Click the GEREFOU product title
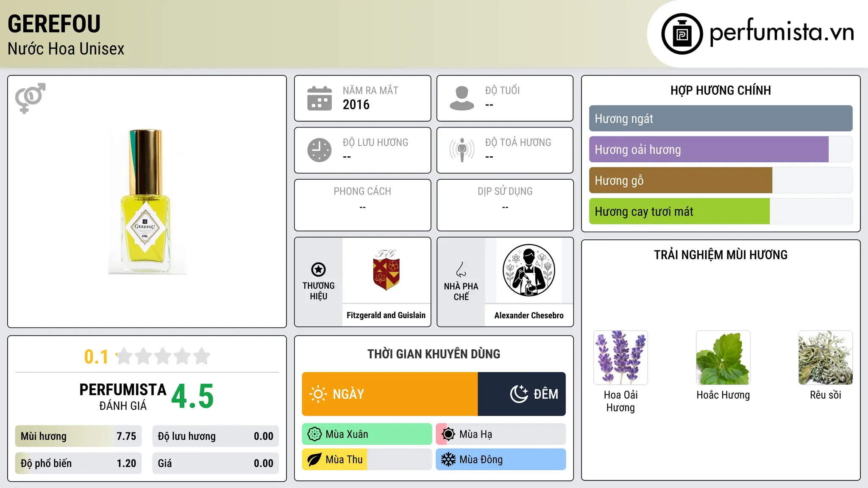The width and height of the screenshot is (868, 488). (x=54, y=24)
